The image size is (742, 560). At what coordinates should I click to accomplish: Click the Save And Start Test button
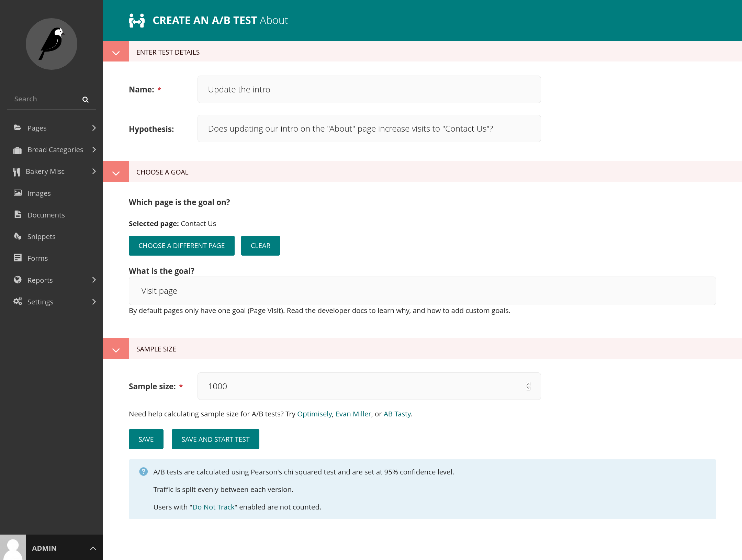tap(215, 439)
